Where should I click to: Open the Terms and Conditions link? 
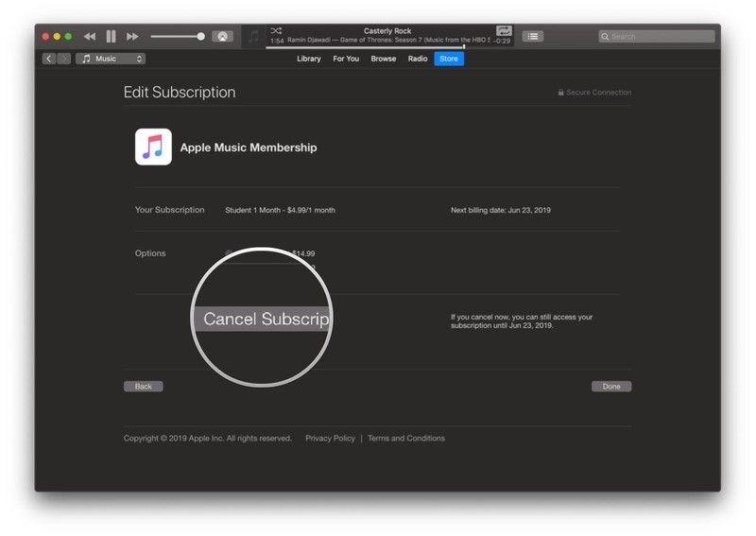(x=406, y=438)
